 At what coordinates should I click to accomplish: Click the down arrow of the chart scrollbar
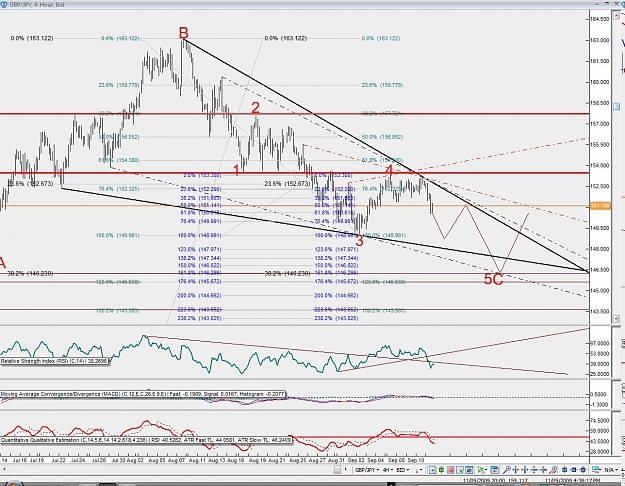click(x=616, y=318)
